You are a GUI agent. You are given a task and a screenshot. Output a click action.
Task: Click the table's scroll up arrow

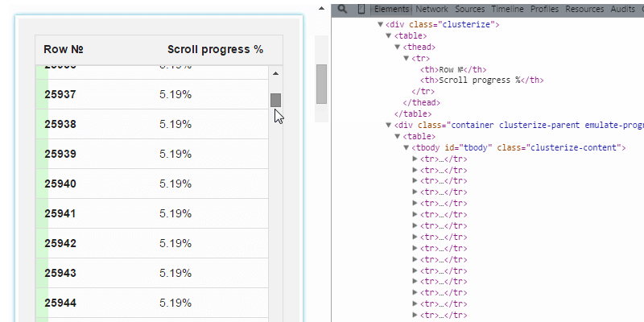[x=275, y=73]
